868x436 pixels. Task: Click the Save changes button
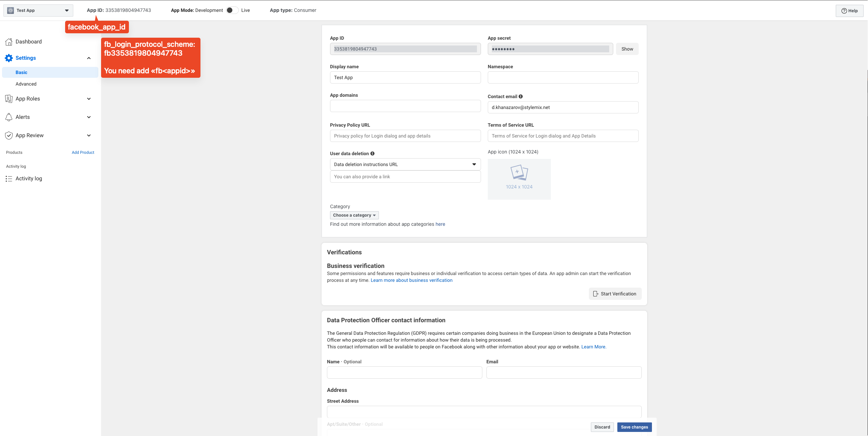click(634, 427)
